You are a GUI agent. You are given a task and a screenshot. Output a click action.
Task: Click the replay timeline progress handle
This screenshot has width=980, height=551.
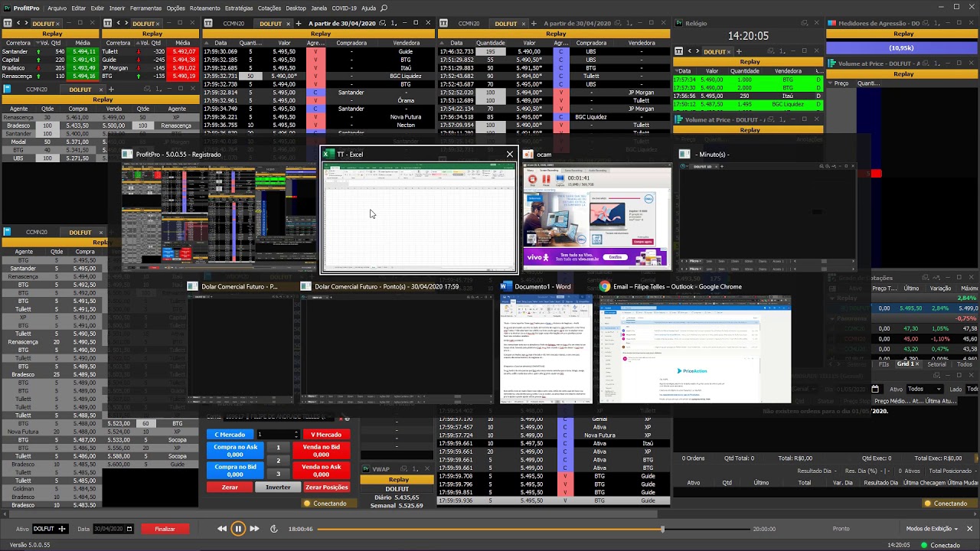point(662,529)
